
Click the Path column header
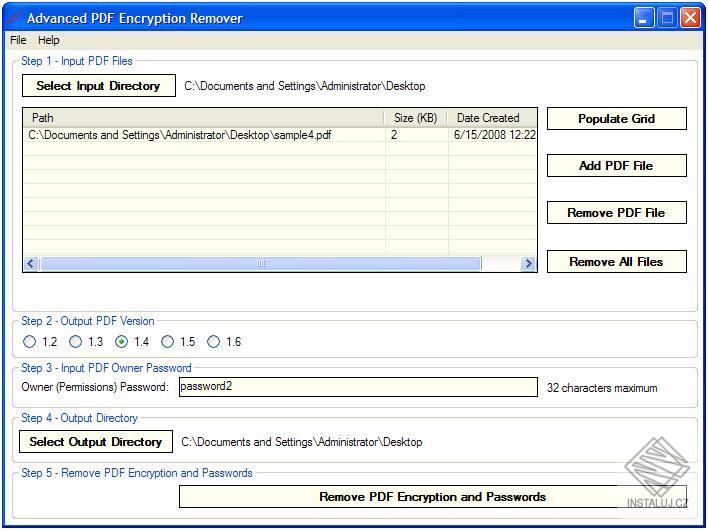pyautogui.click(x=204, y=118)
